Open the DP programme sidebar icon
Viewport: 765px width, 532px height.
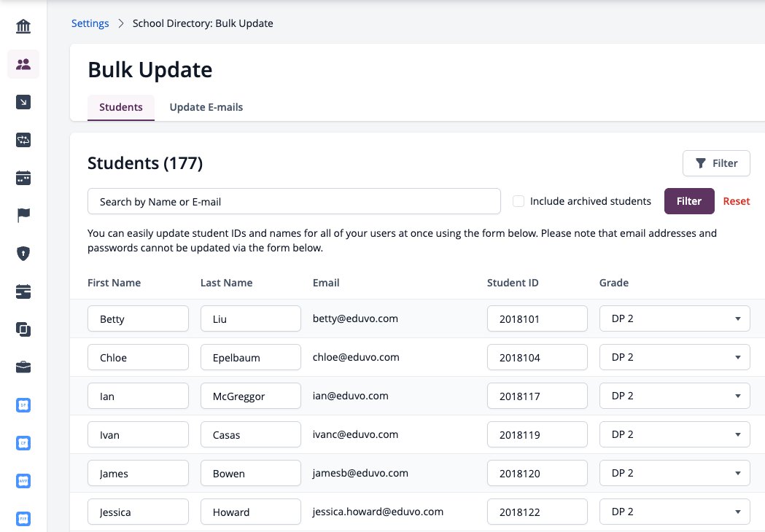23,405
